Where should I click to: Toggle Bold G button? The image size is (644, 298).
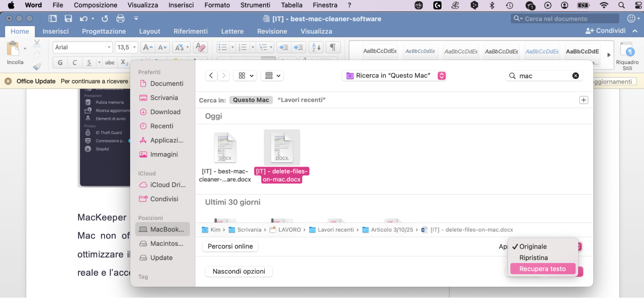[60, 62]
